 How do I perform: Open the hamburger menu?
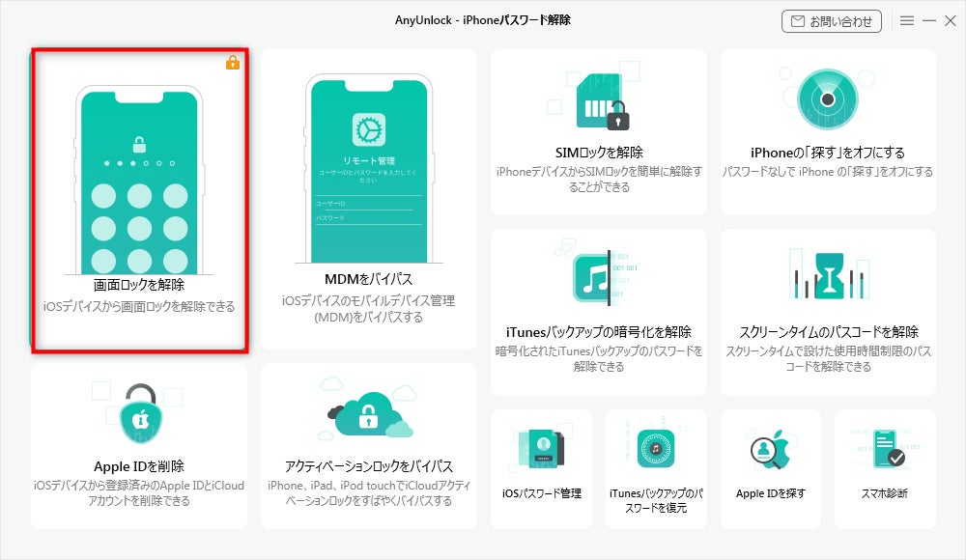[x=909, y=20]
